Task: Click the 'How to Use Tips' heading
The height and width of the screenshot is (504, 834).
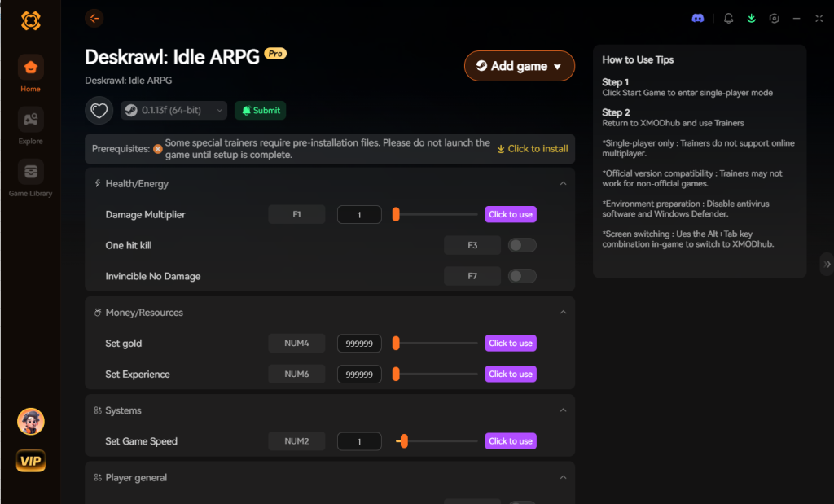Action: click(638, 59)
